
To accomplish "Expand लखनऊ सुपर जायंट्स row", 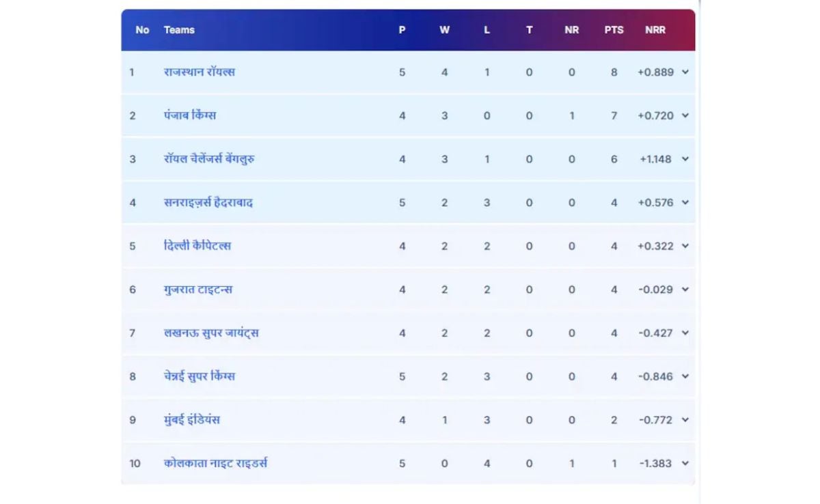I will point(685,333).
